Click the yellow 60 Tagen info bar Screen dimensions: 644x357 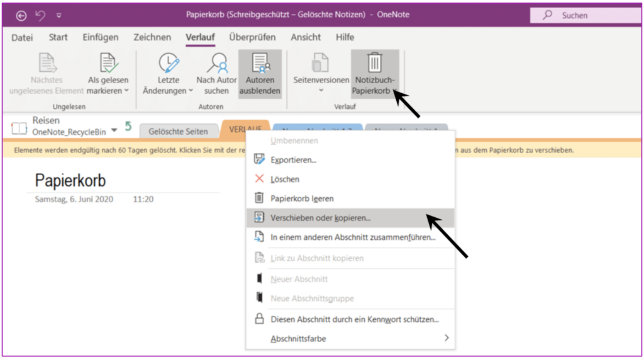tap(321, 150)
